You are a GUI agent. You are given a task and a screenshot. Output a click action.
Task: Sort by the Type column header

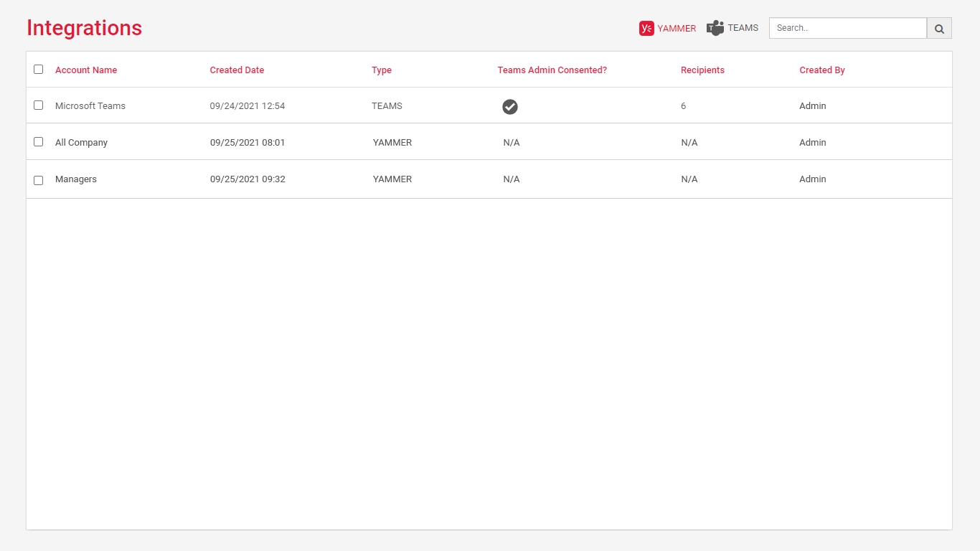tap(382, 70)
